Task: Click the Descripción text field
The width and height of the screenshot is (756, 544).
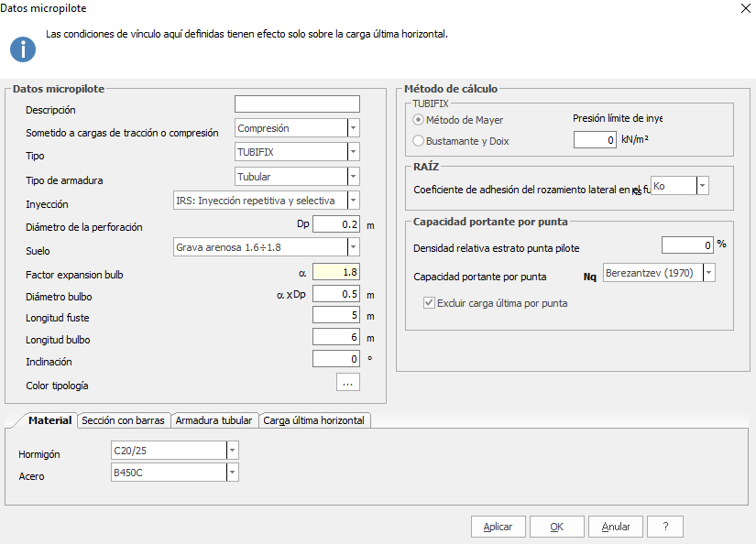Action: coord(297,104)
